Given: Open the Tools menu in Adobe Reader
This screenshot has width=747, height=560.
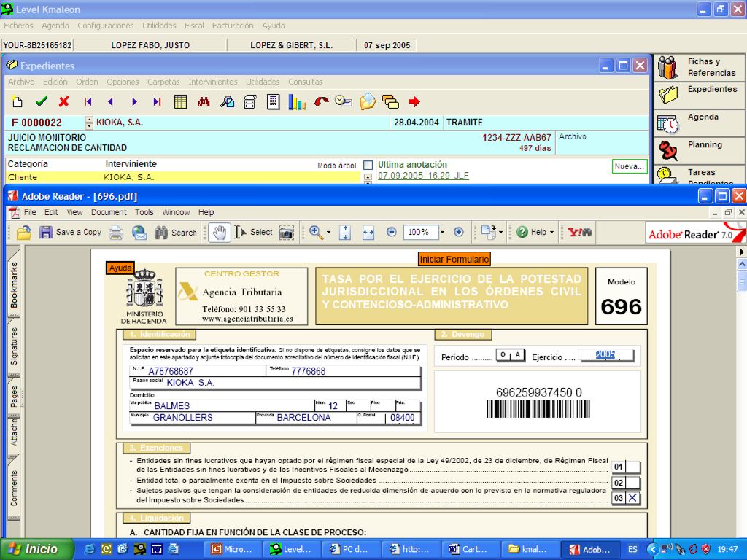Looking at the screenshot, I should pos(144,212).
